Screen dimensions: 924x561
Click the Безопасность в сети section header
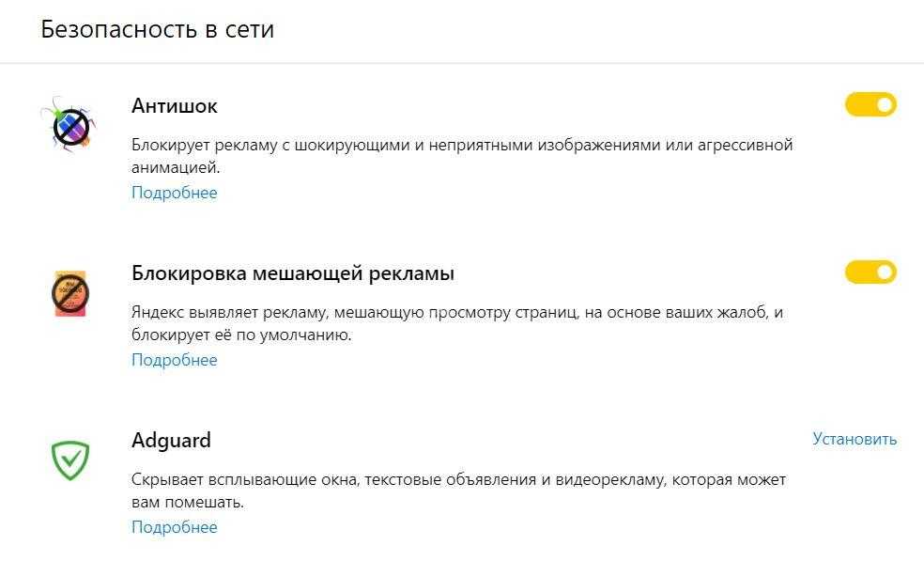click(158, 29)
